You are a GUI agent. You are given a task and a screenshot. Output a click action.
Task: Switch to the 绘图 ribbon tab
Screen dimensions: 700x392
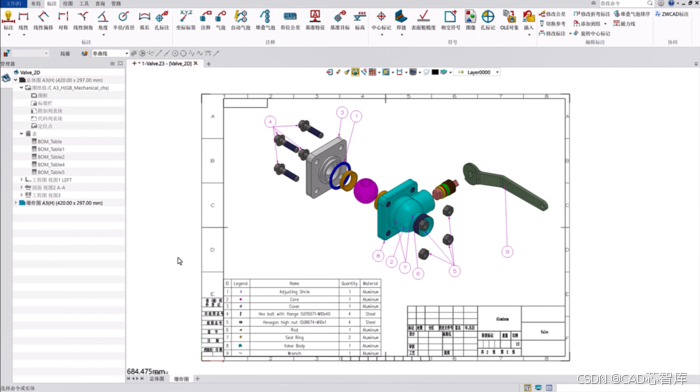coord(68,4)
